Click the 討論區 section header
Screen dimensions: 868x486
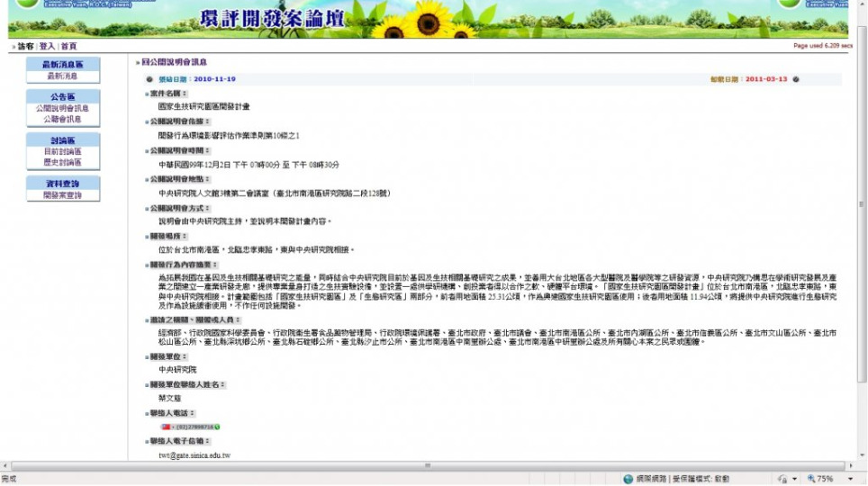click(63, 140)
